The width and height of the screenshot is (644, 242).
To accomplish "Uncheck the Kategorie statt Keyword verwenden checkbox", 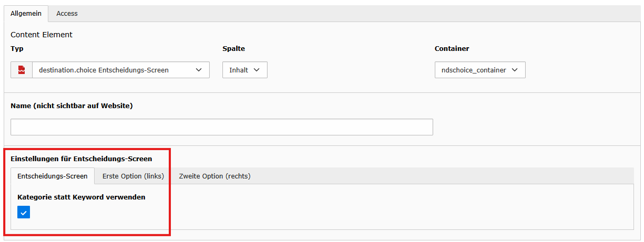I will pyautogui.click(x=24, y=213).
